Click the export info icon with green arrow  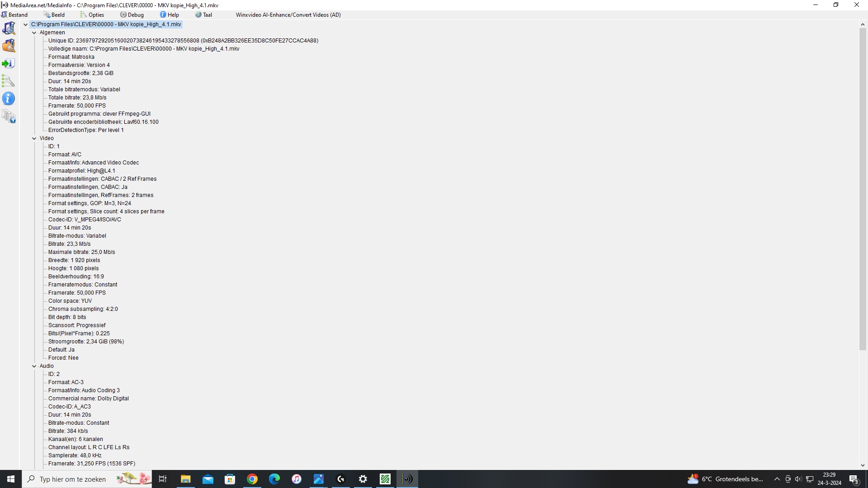coord(9,64)
